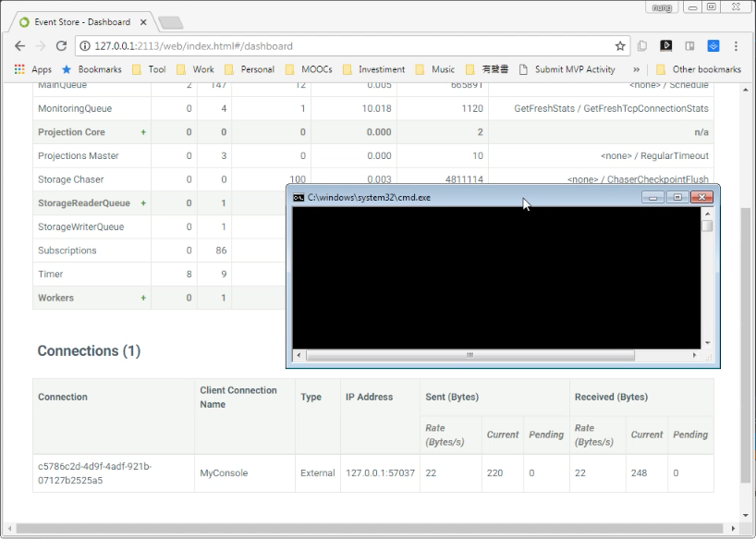Open Chrome three-dot menu

click(x=736, y=46)
